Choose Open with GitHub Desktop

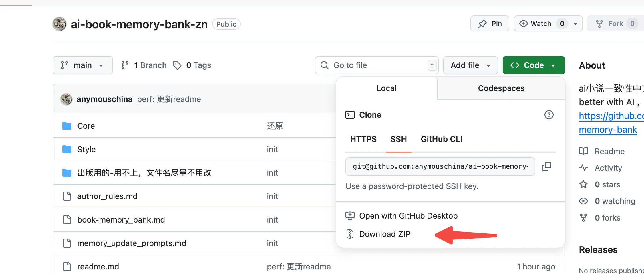[x=408, y=216]
